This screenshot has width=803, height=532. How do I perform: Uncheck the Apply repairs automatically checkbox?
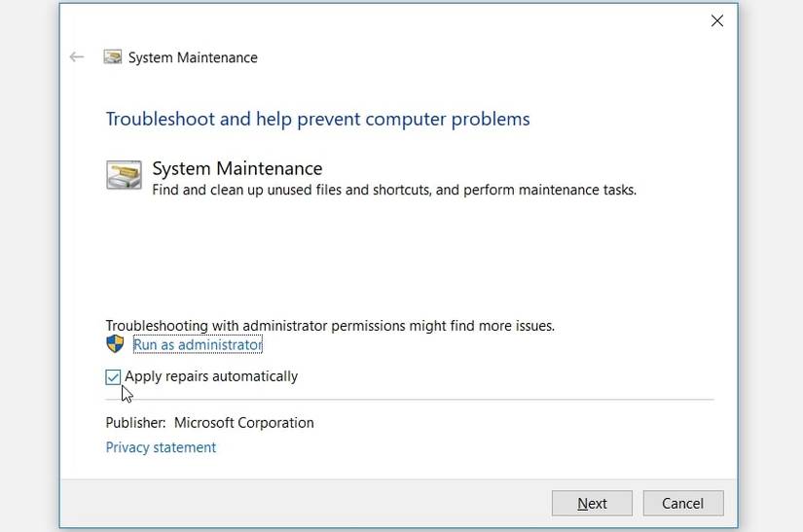(x=114, y=377)
